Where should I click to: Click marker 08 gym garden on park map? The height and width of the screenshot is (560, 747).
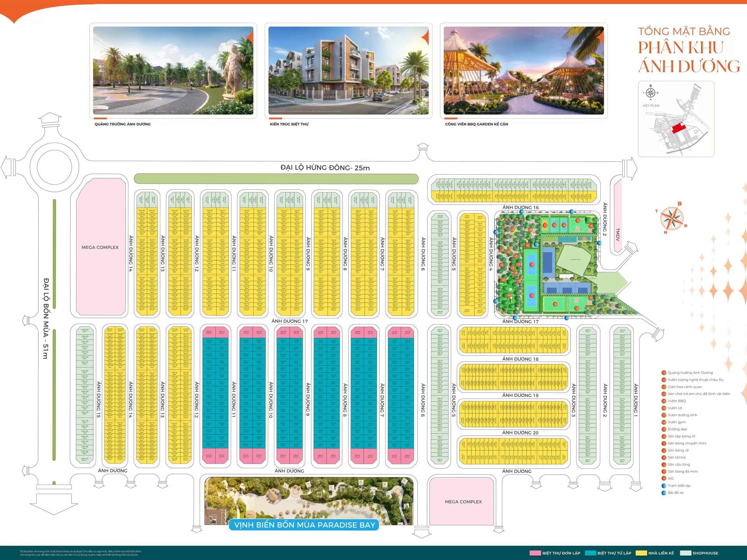pos(530,230)
